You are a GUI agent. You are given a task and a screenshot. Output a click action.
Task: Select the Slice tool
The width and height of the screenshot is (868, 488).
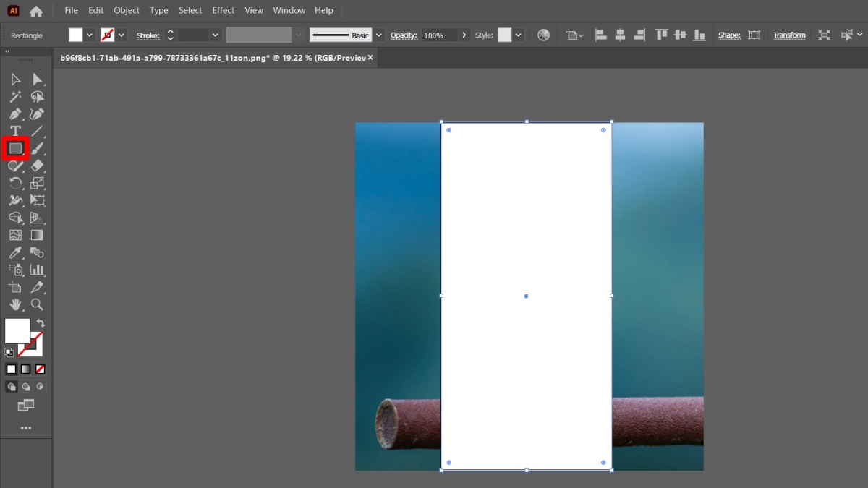click(38, 287)
